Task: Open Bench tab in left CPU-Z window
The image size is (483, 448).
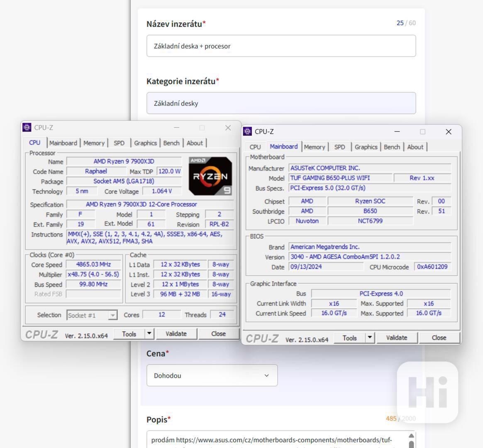Action: [x=171, y=143]
